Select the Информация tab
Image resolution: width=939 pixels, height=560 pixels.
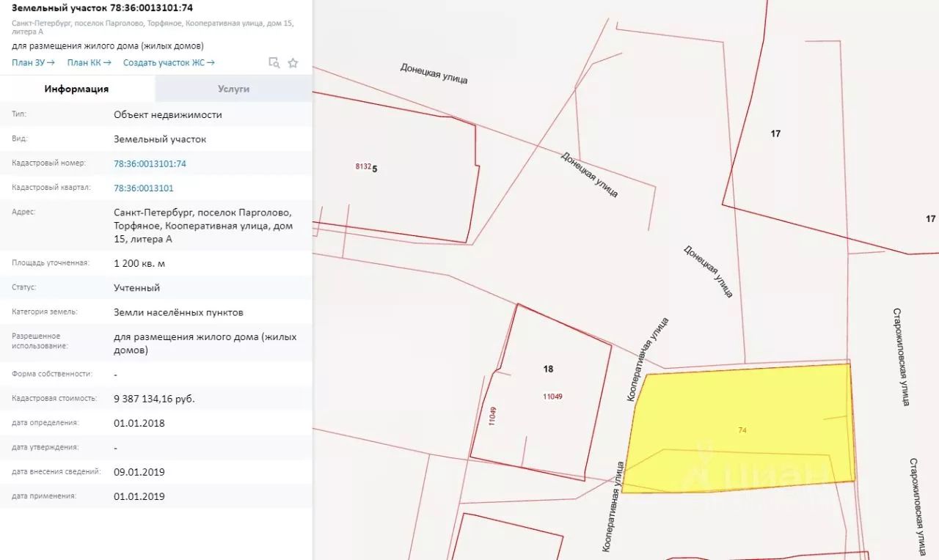pos(76,89)
